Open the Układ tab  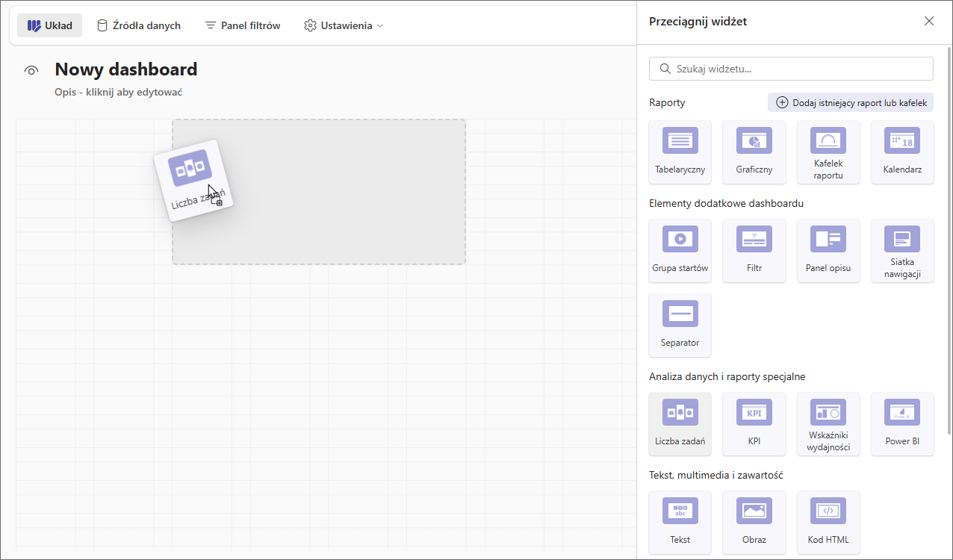[50, 25]
